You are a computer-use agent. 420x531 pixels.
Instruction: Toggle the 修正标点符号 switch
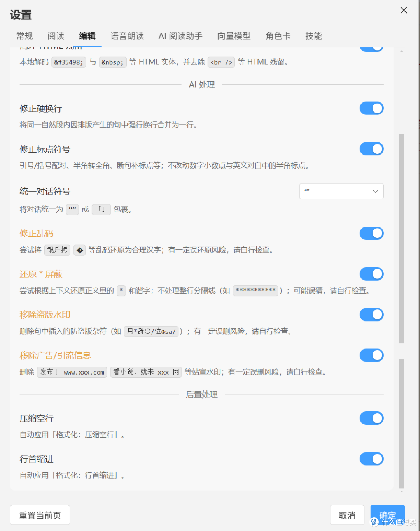pos(371,149)
